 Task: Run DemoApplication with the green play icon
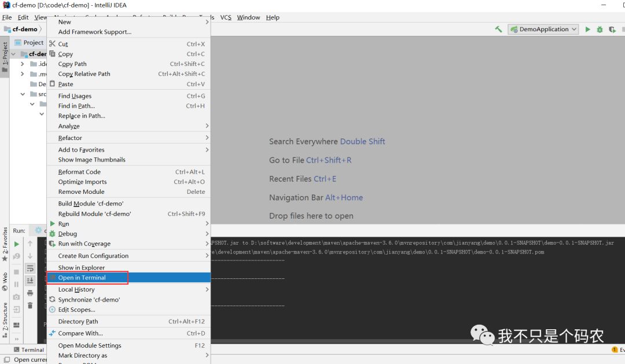(587, 29)
